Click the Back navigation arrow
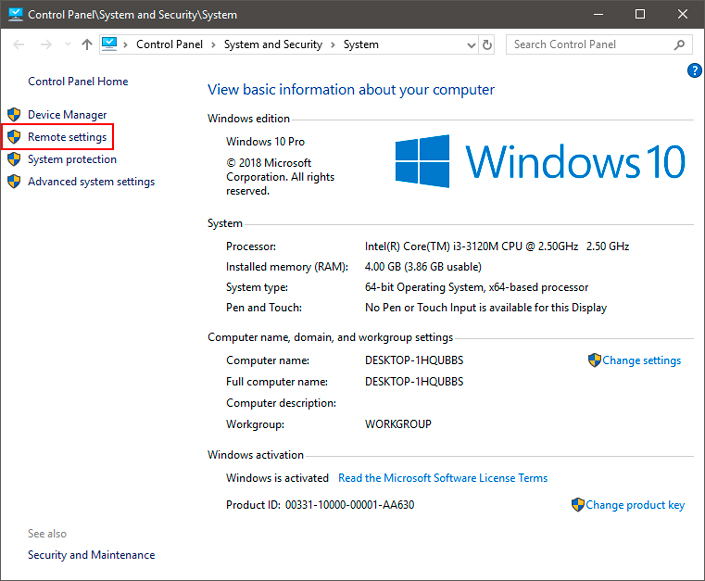This screenshot has width=705, height=581. click(x=18, y=45)
